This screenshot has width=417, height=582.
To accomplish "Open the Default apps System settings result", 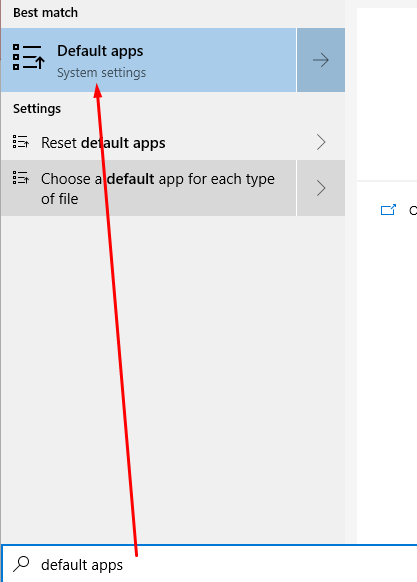I will (x=149, y=60).
